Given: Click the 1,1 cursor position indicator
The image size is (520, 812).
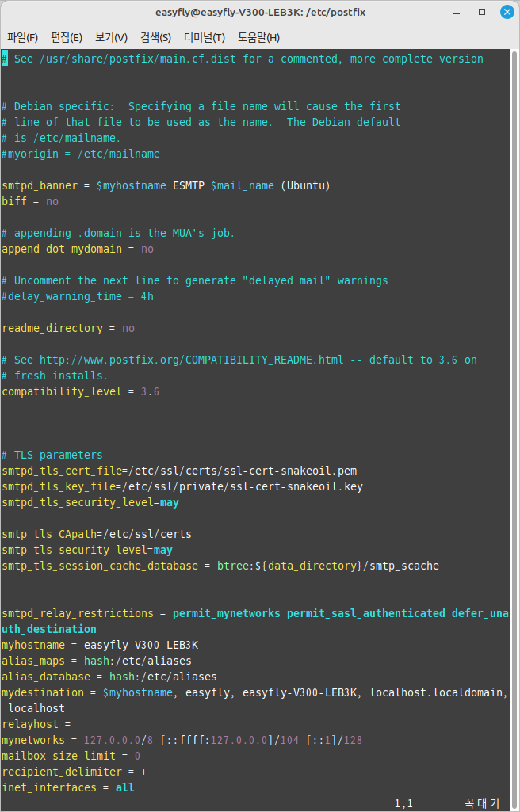Looking at the screenshot, I should click(x=404, y=803).
